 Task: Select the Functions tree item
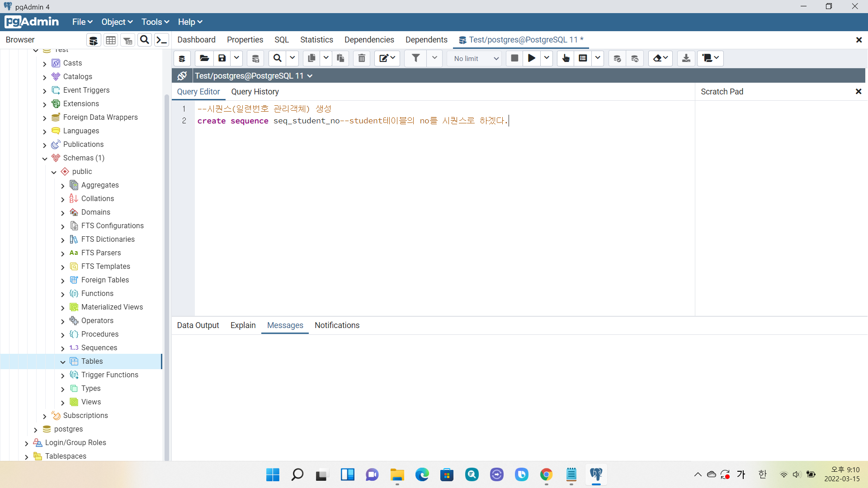pos(97,294)
